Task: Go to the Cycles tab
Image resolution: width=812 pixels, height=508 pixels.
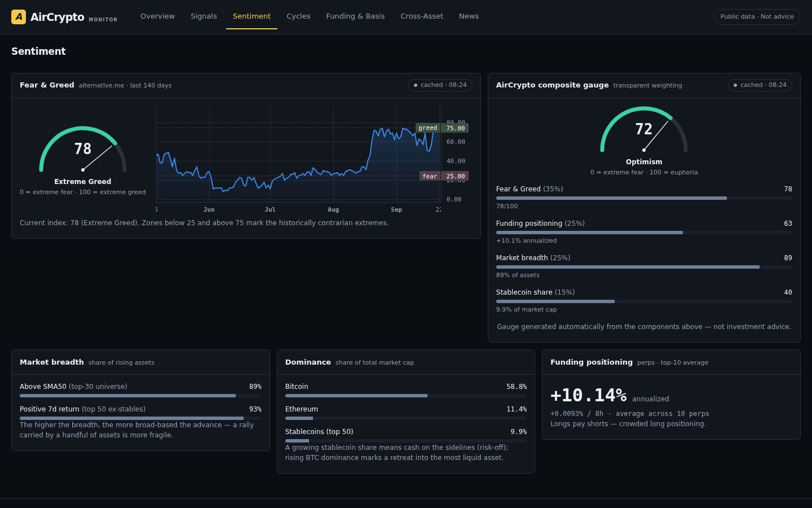Action: click(x=298, y=16)
